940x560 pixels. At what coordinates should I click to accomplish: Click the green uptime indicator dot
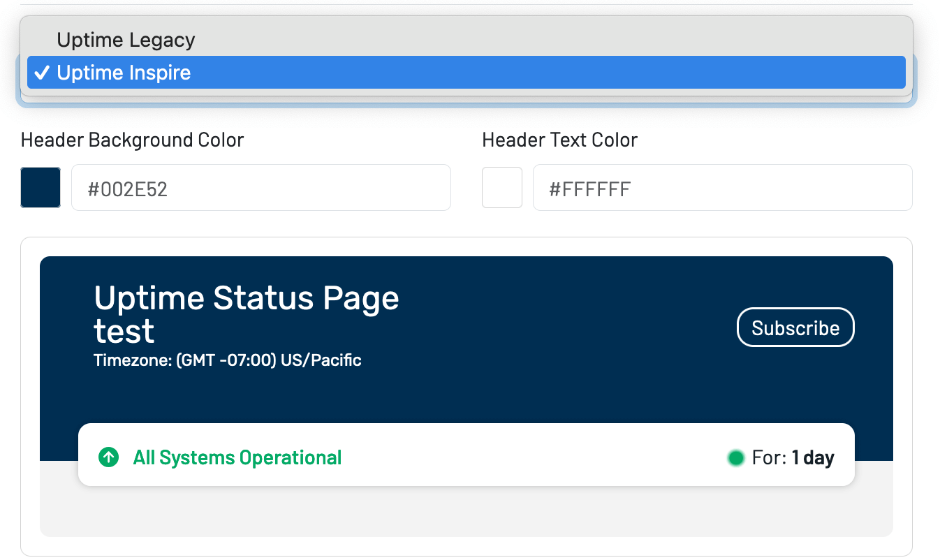[x=736, y=457]
